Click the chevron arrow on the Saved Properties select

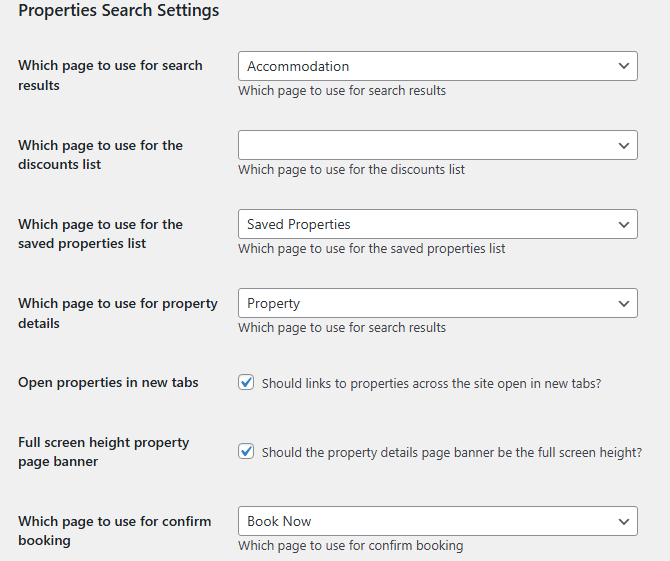(x=624, y=224)
